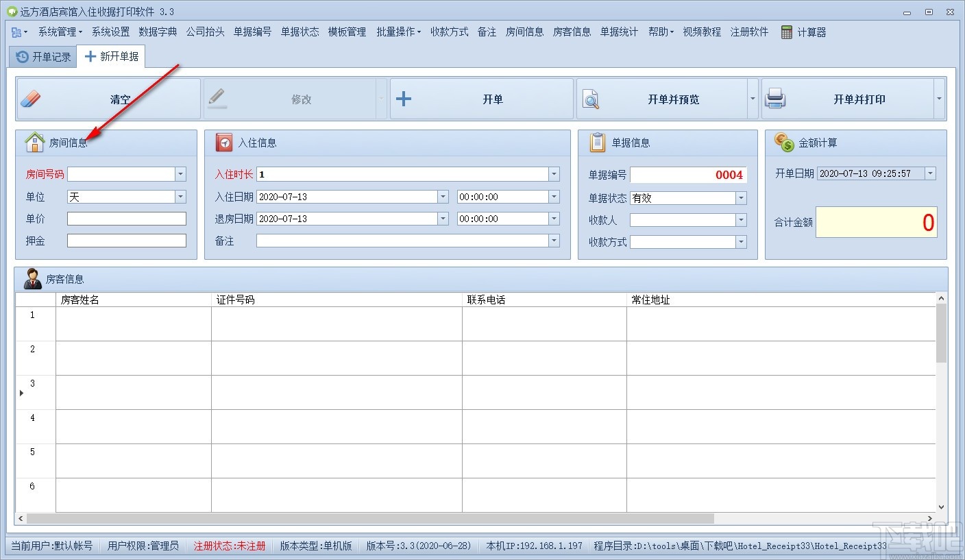Open the calculator icon in menu bar

point(786,32)
